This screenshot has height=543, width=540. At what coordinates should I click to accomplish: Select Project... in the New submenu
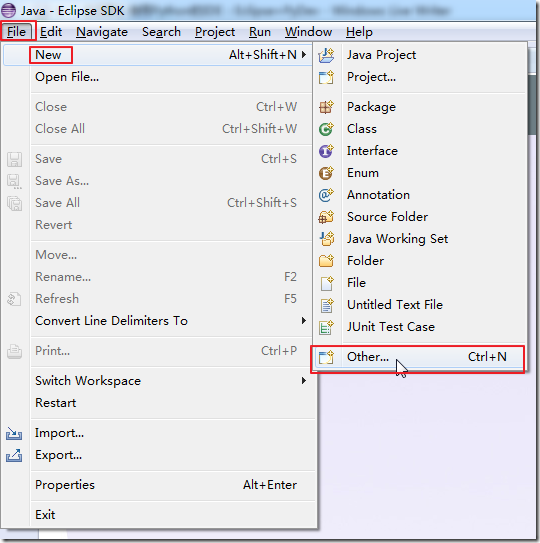click(421, 77)
